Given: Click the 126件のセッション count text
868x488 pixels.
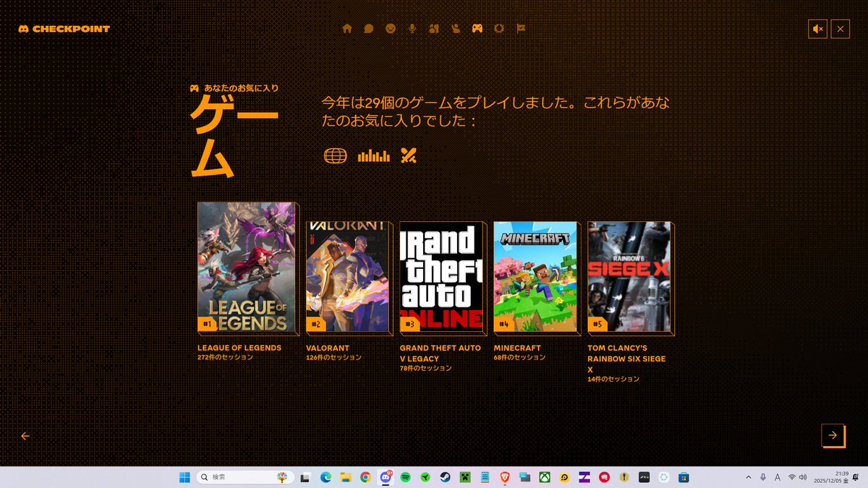Looking at the screenshot, I should point(333,357).
